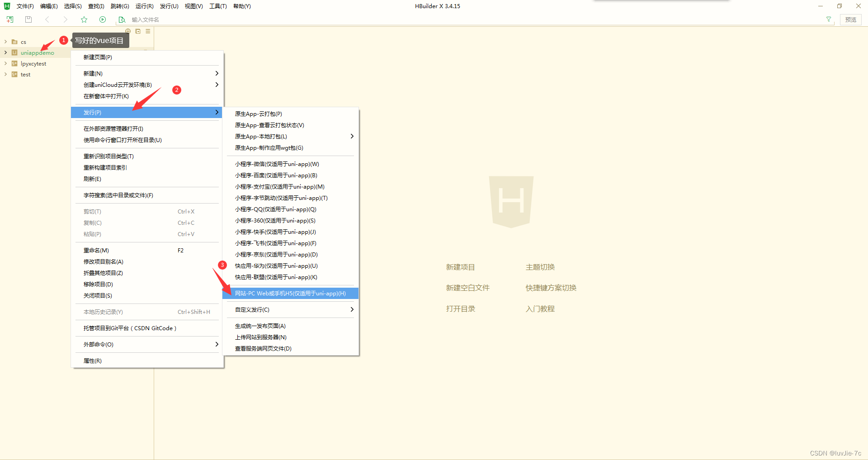Click the hamburger menu icon in project panel
The image size is (868, 460).
[x=147, y=31]
